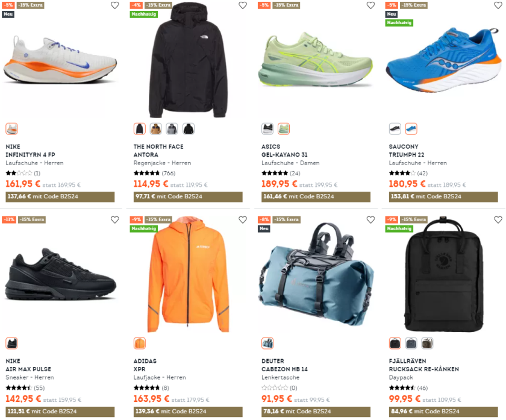
Task: Favorite The North Face Antora jacket
Action: [243, 5]
